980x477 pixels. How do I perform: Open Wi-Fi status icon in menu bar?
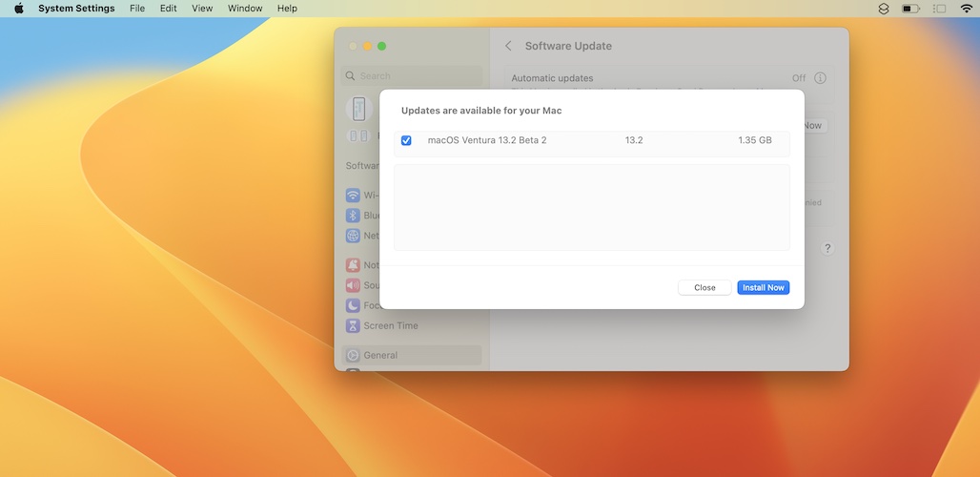[967, 9]
